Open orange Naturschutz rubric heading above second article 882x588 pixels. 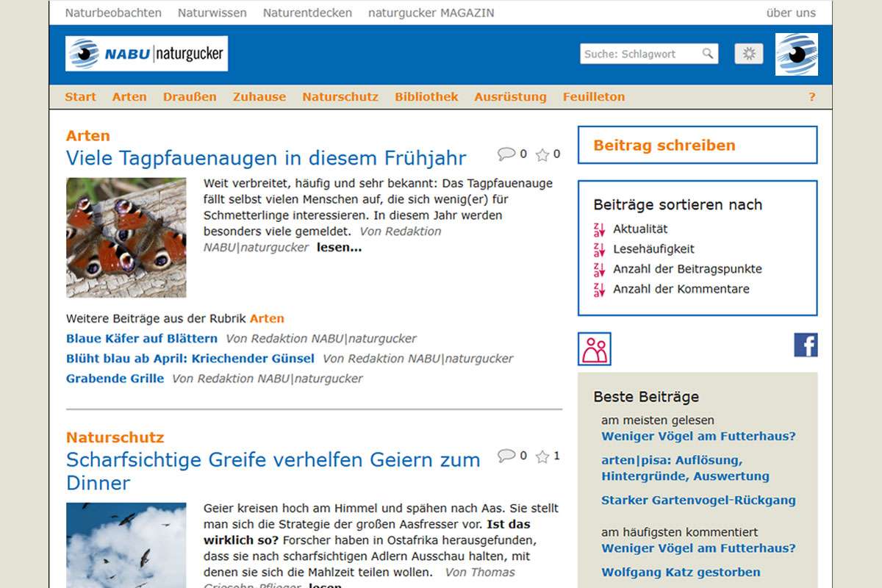pyautogui.click(x=115, y=437)
